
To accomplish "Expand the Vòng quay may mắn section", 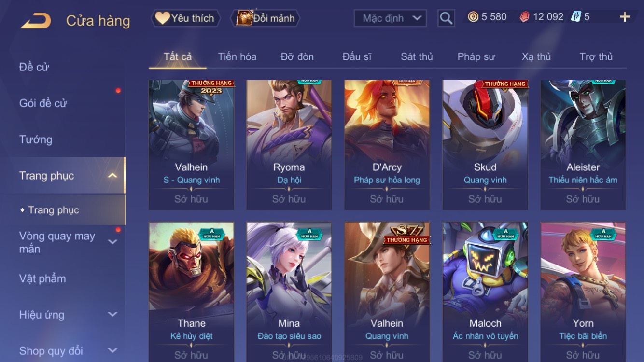I will (x=112, y=242).
